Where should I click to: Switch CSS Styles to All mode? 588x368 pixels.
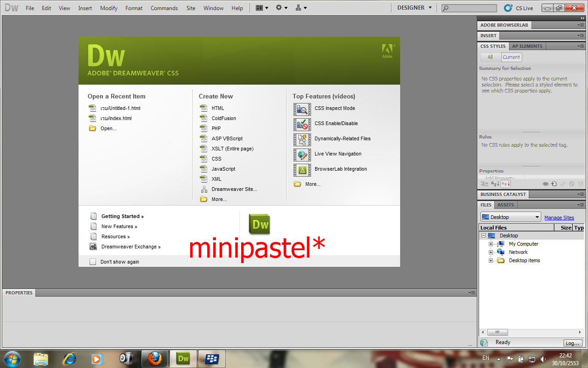point(490,57)
